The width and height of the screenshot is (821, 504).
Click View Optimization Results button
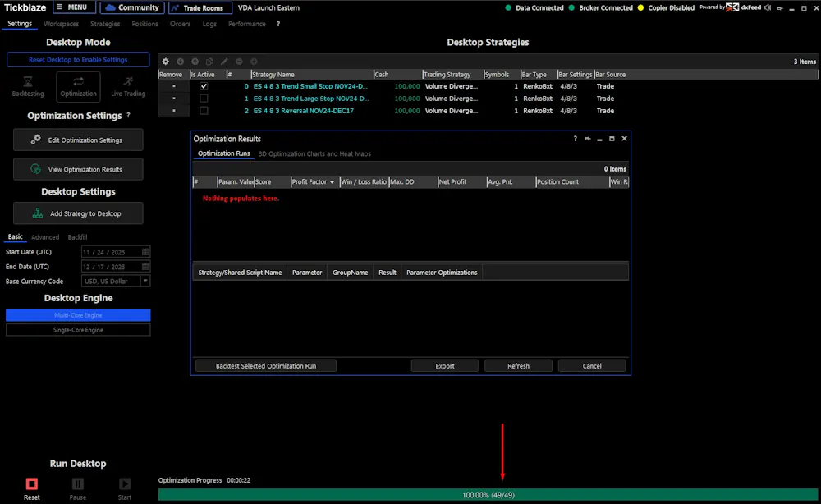pyautogui.click(x=78, y=170)
